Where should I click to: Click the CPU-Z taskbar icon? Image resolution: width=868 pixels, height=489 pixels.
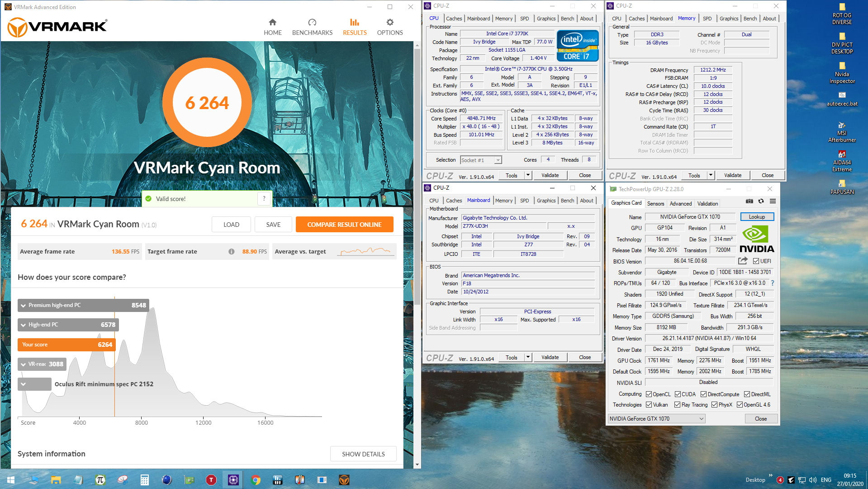point(233,480)
